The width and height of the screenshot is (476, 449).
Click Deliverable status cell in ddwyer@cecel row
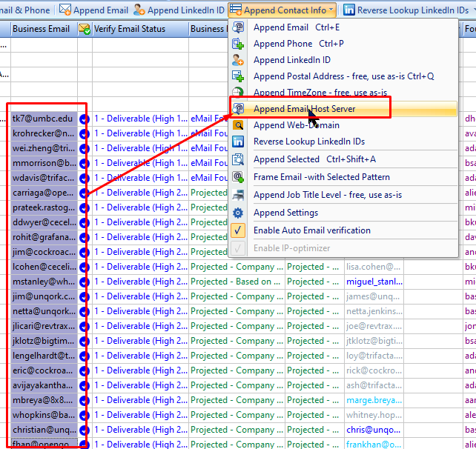(140, 223)
